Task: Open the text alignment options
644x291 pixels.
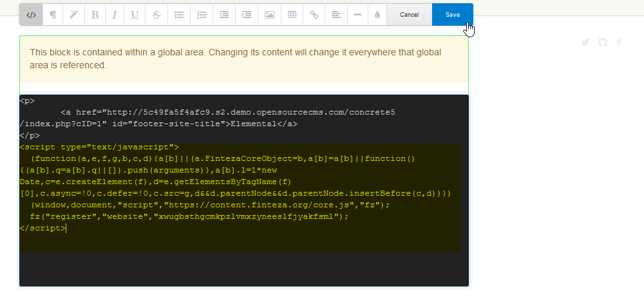Action: (335, 14)
